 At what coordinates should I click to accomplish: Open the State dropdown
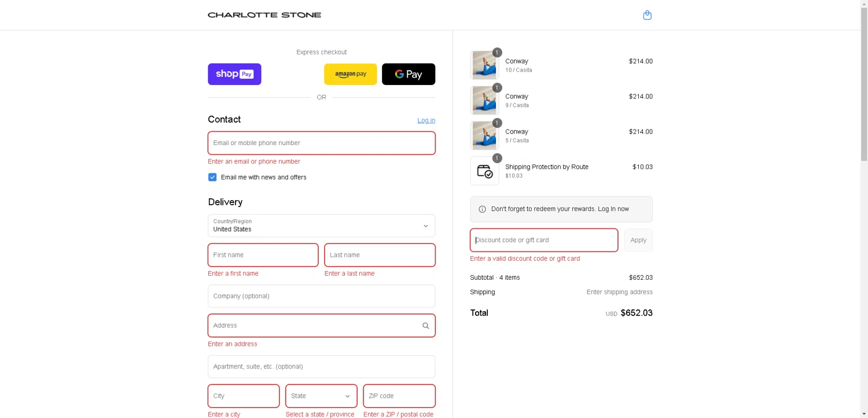point(321,396)
